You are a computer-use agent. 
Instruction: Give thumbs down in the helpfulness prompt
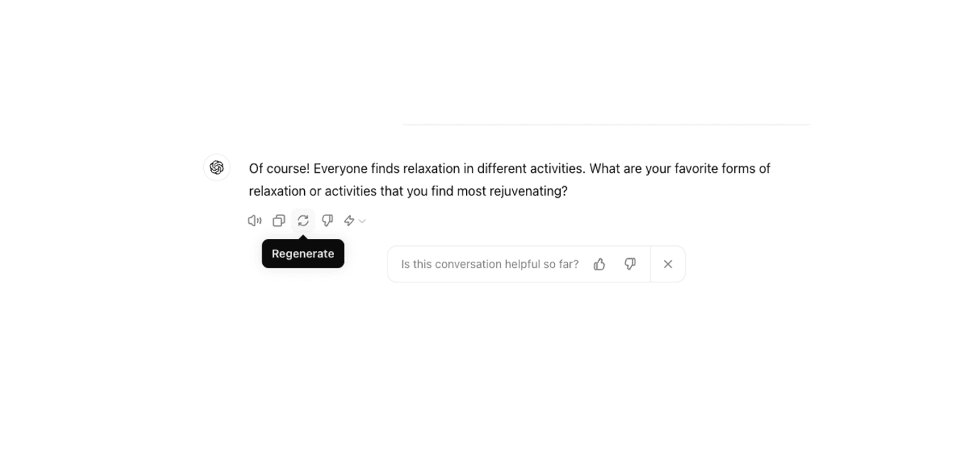[x=630, y=265]
